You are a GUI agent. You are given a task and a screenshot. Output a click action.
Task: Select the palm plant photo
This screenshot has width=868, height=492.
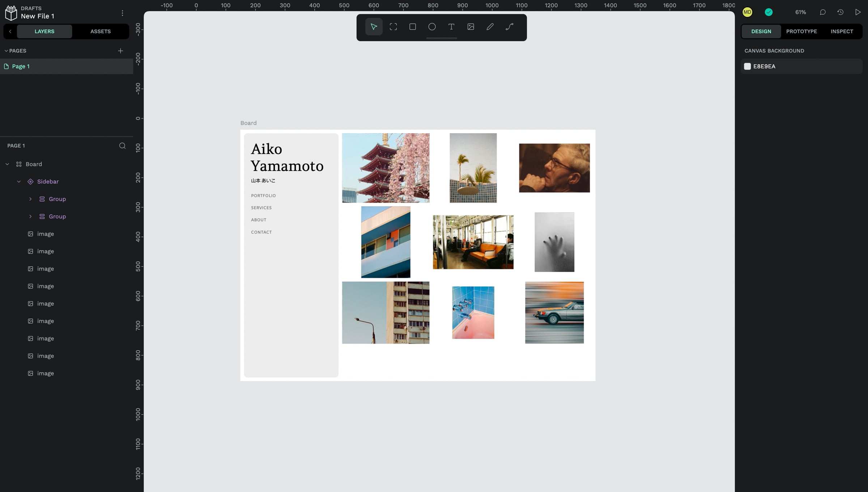coord(473,168)
